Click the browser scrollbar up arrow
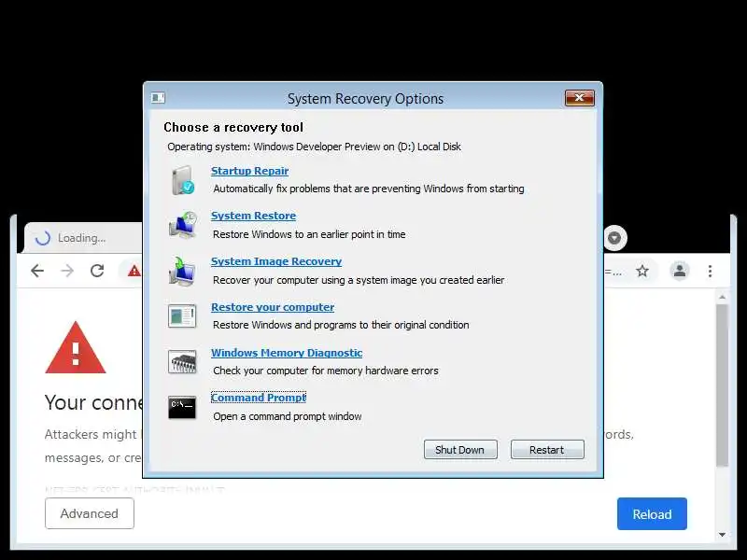Image resolution: width=747 pixels, height=560 pixels. [x=722, y=297]
